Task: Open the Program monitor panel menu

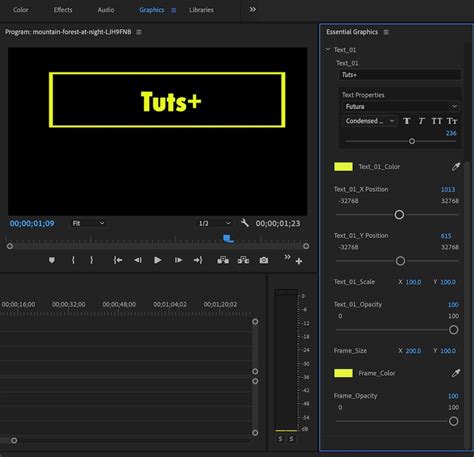Action: tap(139, 32)
